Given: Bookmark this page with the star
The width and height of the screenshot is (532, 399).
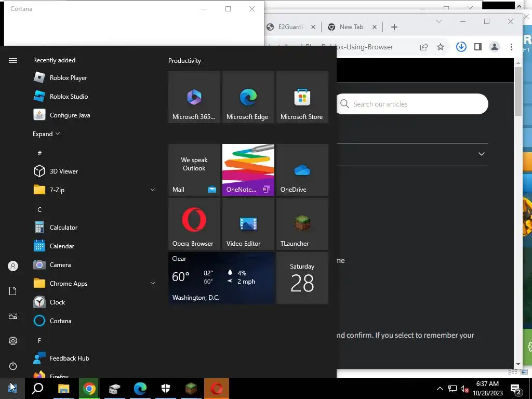Looking at the screenshot, I should [441, 47].
